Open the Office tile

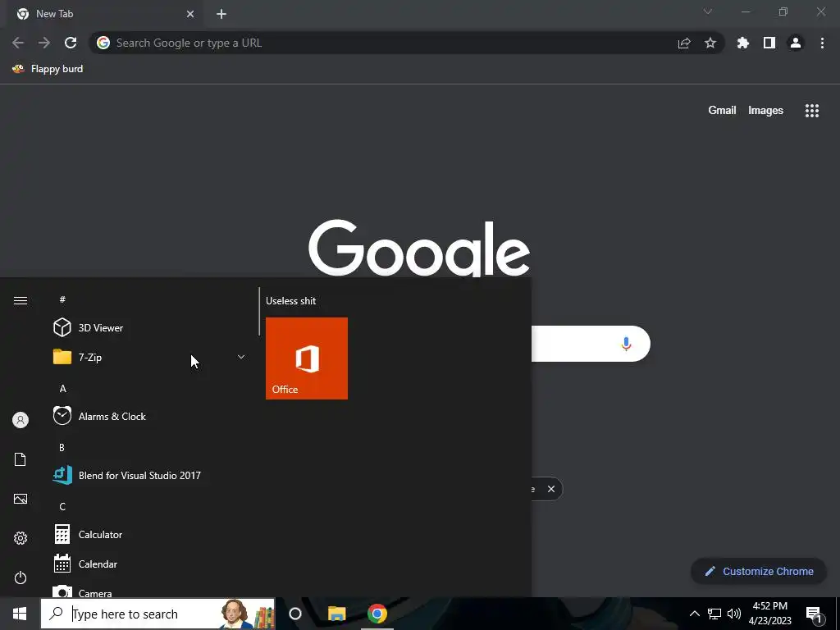point(307,358)
